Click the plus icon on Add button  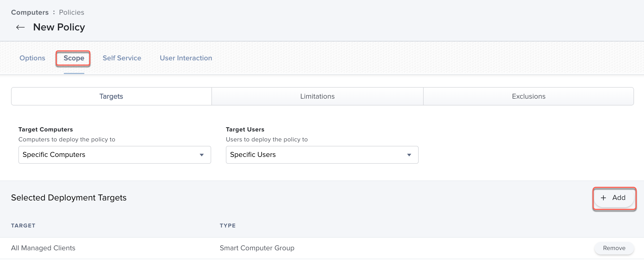[x=603, y=198]
